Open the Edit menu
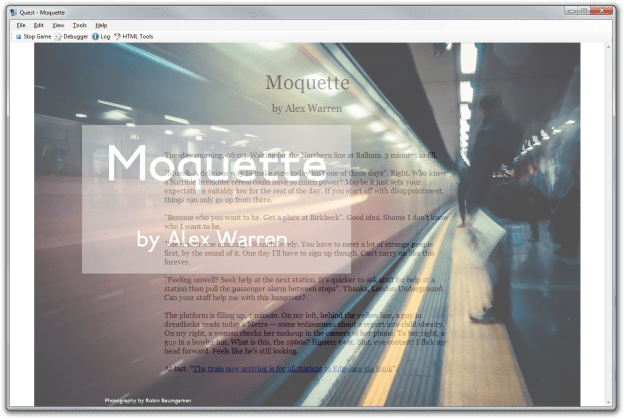This screenshot has height=419, width=624. point(39,25)
